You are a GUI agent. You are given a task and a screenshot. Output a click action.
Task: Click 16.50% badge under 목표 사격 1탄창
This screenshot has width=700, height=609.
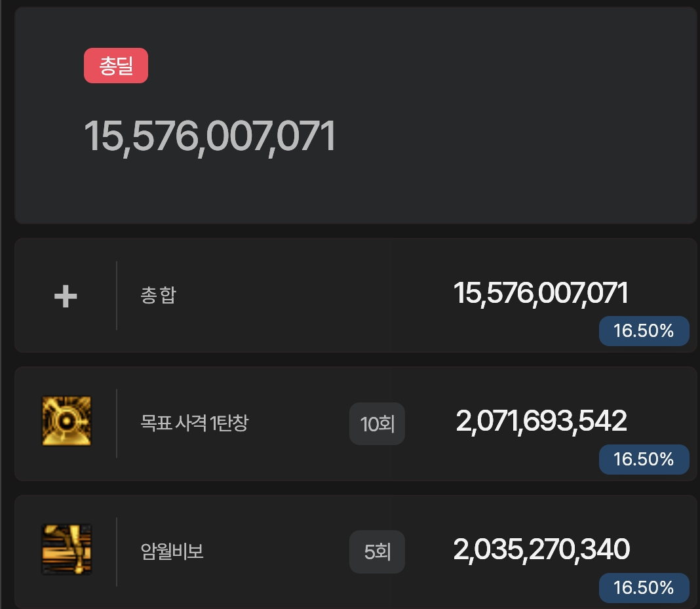644,460
